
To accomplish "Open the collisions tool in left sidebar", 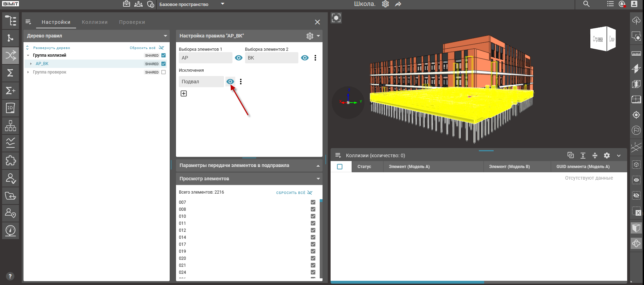I will click(x=11, y=55).
